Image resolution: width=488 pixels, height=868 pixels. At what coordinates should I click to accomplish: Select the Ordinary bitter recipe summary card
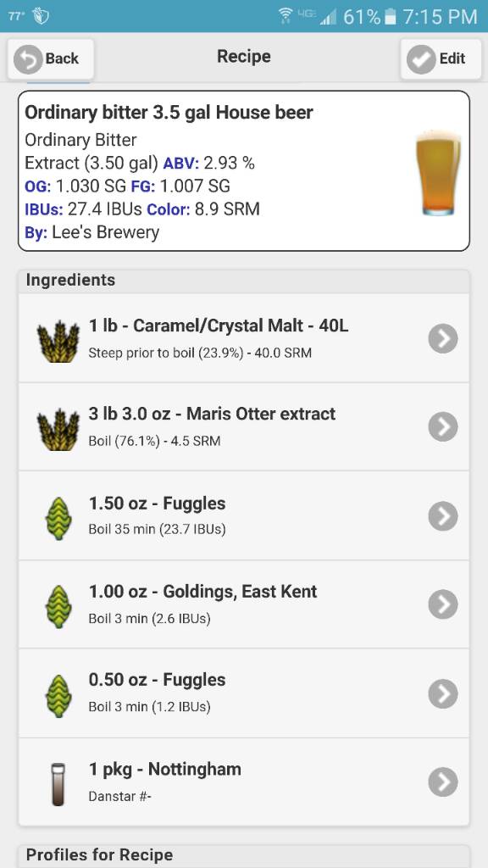244,171
